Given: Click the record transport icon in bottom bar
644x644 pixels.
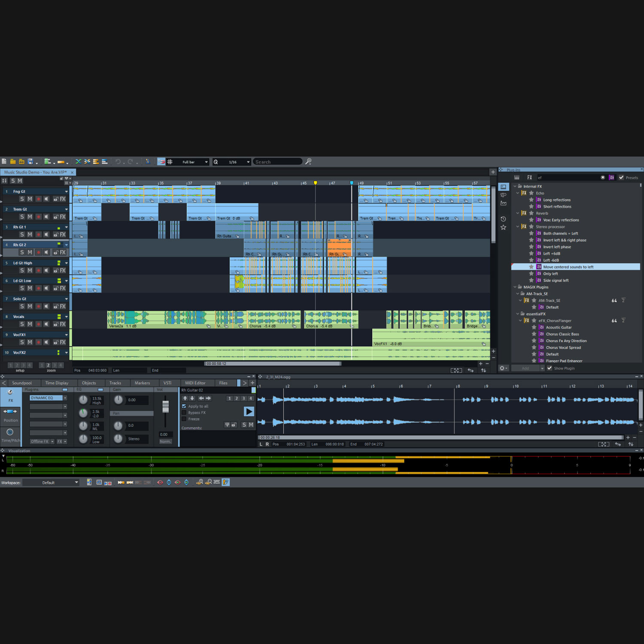Looking at the screenshot, I should point(110,482).
